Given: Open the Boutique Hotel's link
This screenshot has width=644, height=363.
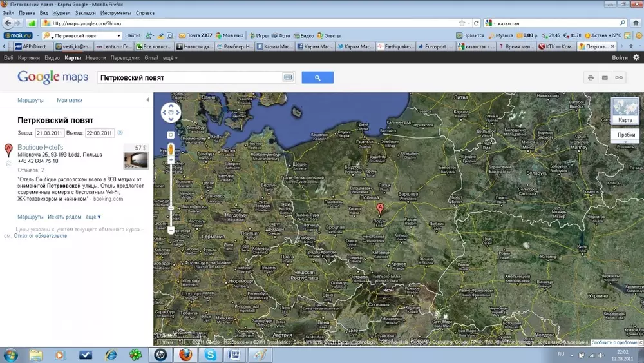Looking at the screenshot, I should 40,148.
